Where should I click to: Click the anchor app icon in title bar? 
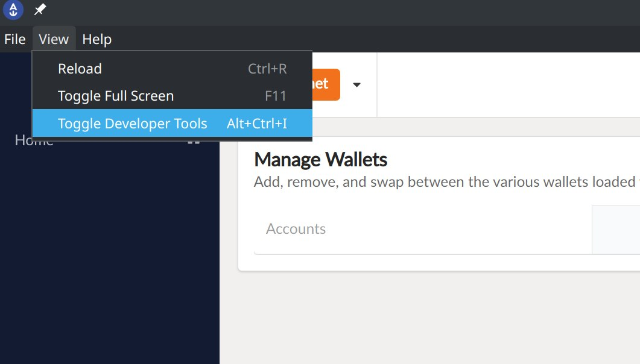[x=13, y=10]
